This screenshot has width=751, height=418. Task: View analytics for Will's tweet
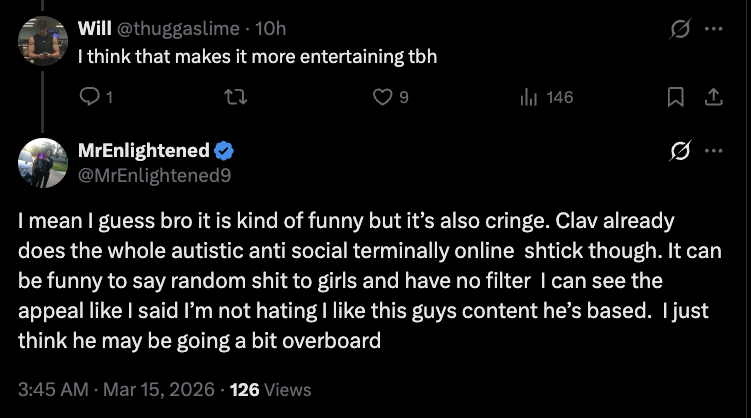click(531, 97)
